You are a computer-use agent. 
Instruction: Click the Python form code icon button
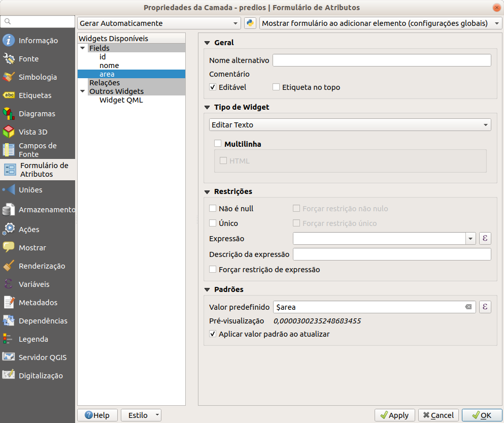pyautogui.click(x=250, y=23)
